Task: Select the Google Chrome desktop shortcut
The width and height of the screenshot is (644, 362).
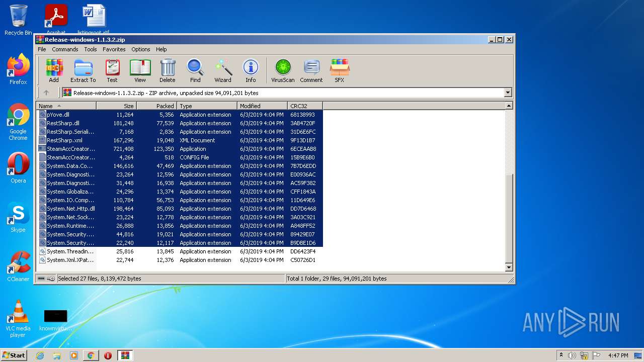Action: click(18, 122)
